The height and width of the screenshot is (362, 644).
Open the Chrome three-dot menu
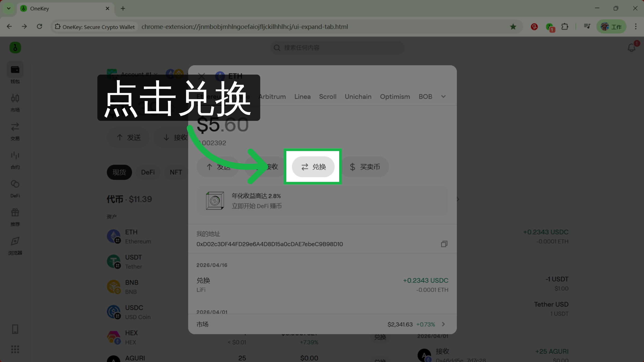(x=636, y=27)
